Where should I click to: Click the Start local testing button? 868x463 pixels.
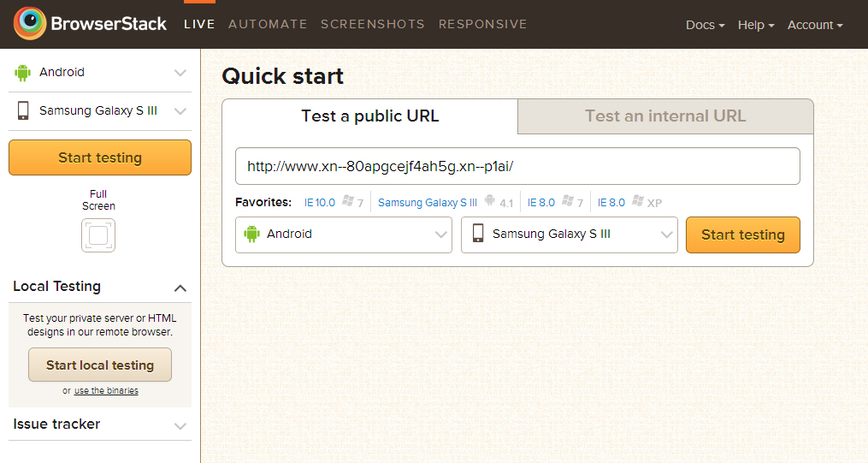point(100,365)
